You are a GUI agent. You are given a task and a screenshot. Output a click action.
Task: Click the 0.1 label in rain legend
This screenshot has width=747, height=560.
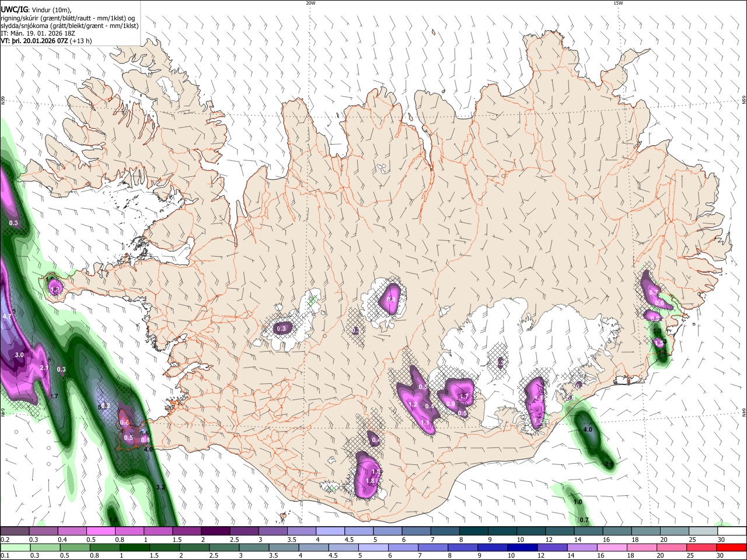click(x=4, y=556)
